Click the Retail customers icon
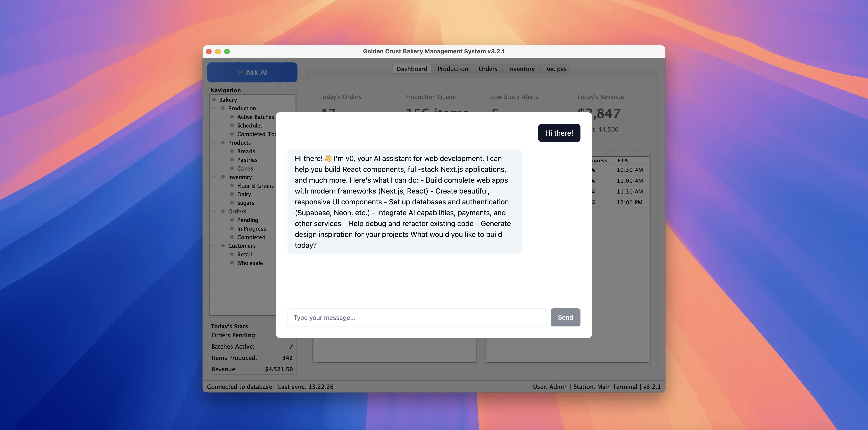 pos(232,254)
